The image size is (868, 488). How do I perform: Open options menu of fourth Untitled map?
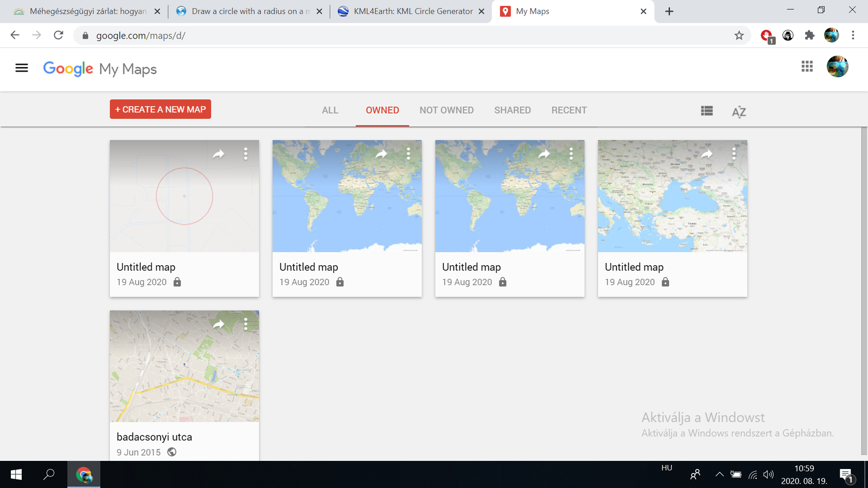click(734, 154)
